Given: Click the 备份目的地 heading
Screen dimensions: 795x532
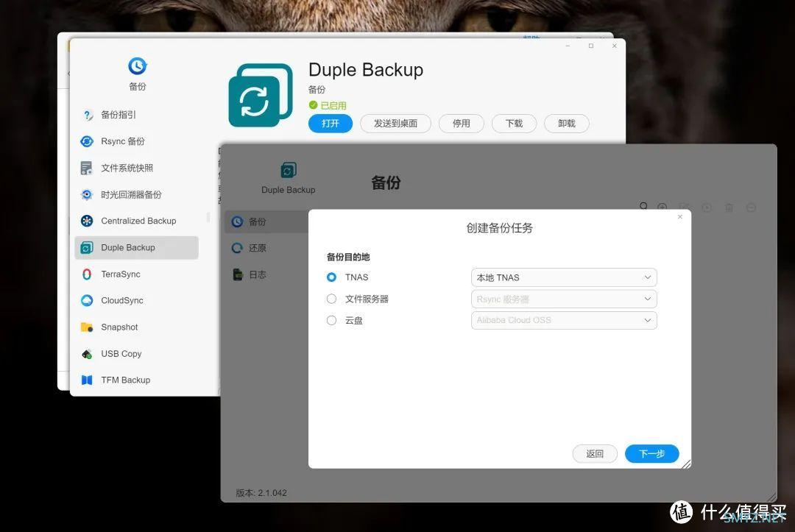Looking at the screenshot, I should (x=348, y=257).
